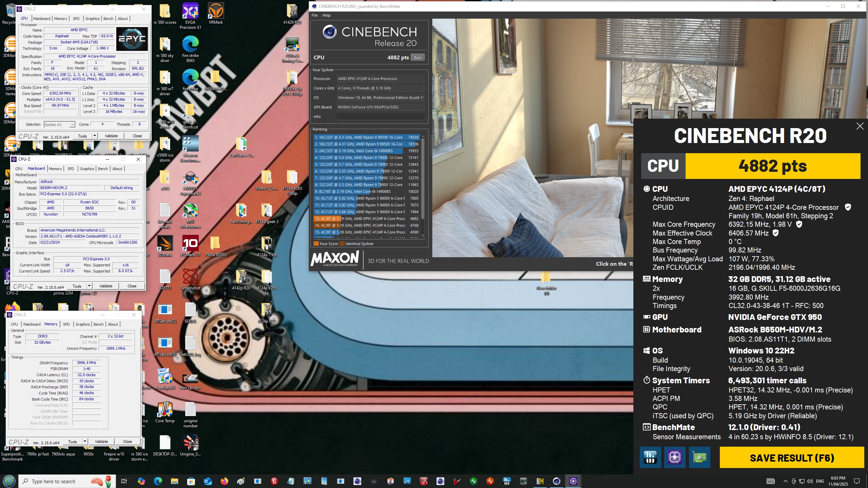Select ZenTimings desktop icon
Screen dimensions: 868x488
click(241, 213)
